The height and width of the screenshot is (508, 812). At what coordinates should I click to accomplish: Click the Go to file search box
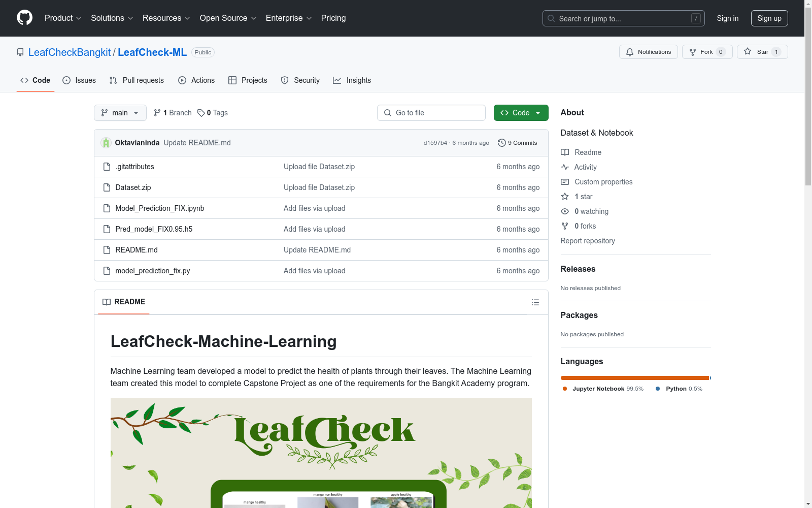[x=431, y=113]
